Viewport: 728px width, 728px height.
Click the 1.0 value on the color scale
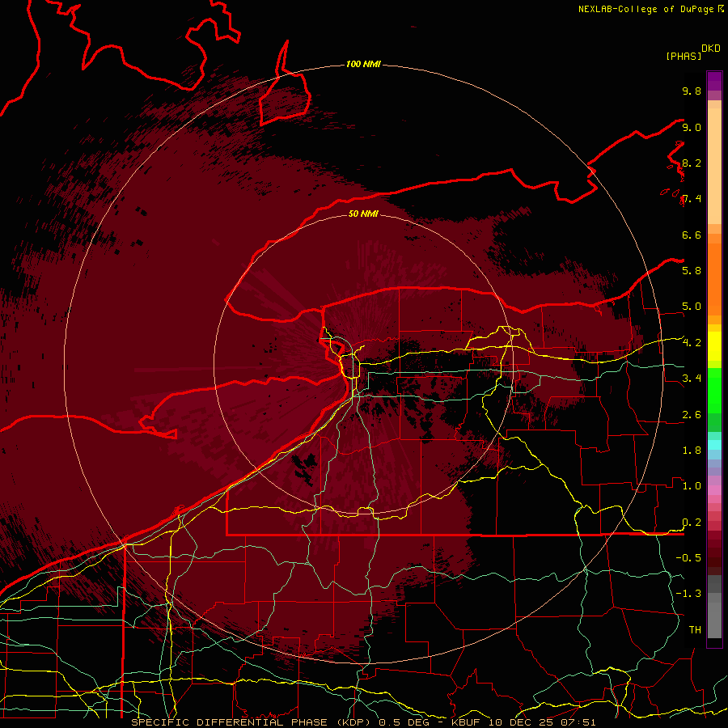[692, 486]
